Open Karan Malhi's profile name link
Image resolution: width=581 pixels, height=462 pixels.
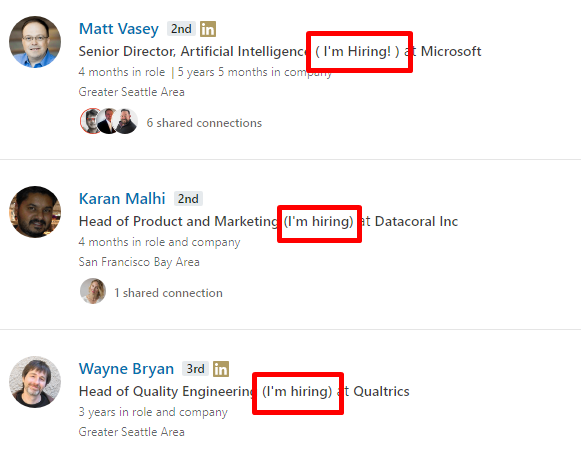point(122,199)
